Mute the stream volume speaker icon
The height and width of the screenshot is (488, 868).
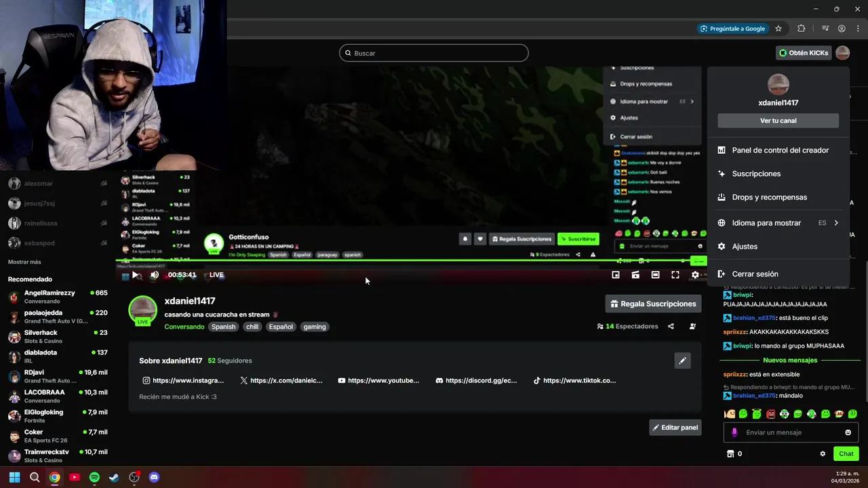tap(155, 274)
